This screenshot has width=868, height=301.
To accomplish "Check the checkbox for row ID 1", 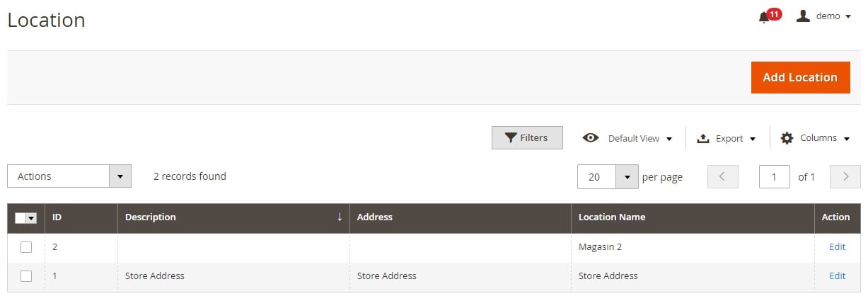I will click(26, 276).
